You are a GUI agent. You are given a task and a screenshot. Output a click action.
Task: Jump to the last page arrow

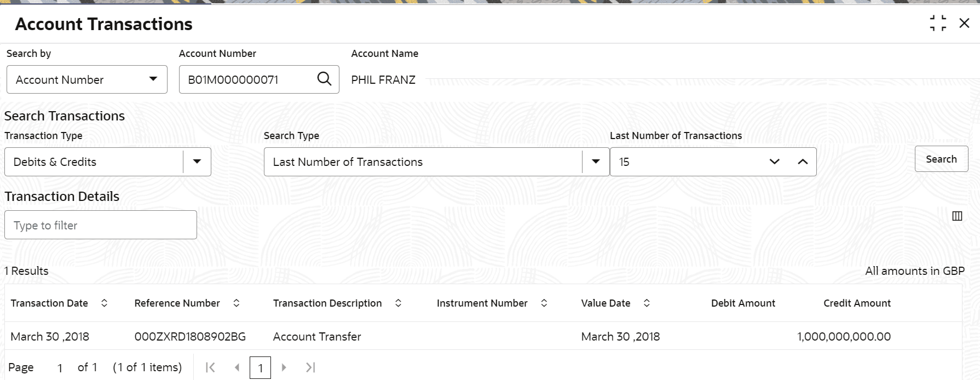310,367
